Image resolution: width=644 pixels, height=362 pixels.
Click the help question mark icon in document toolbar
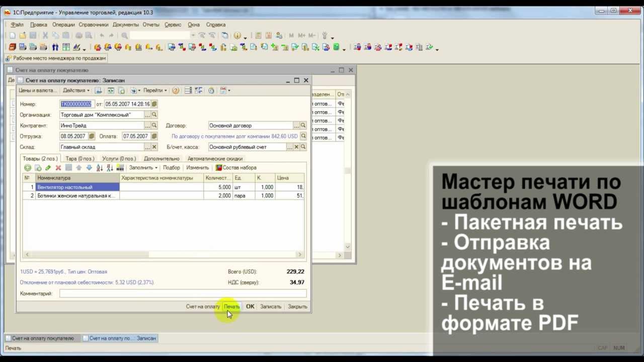click(176, 90)
